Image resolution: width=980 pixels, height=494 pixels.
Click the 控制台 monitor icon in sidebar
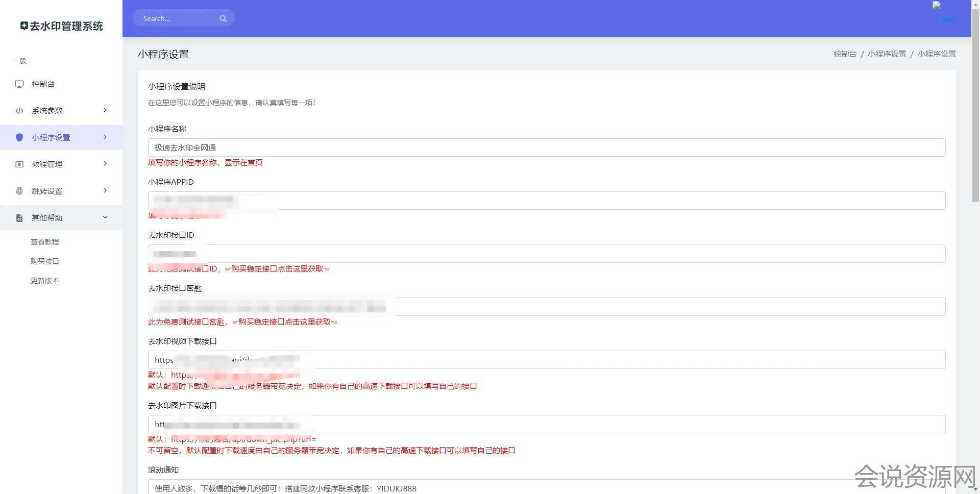coord(19,84)
